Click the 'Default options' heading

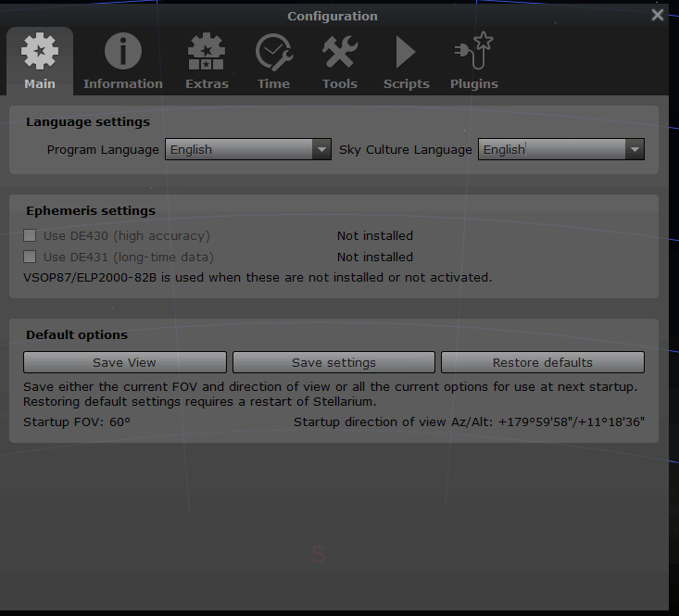[77, 335]
